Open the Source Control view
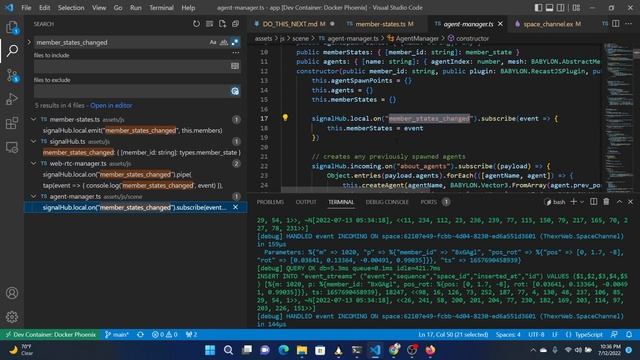The width and height of the screenshot is (640, 360). 12,76
